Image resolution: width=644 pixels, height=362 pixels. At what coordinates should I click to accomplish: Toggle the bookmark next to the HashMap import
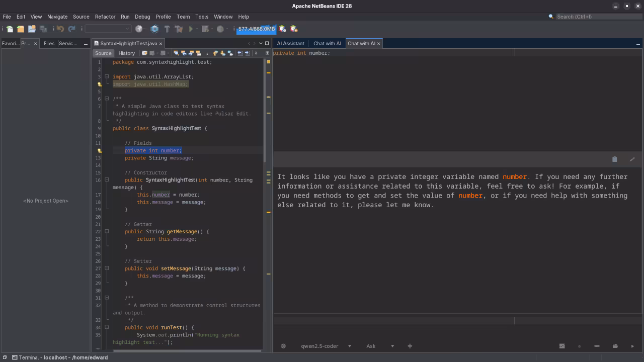[x=100, y=84]
